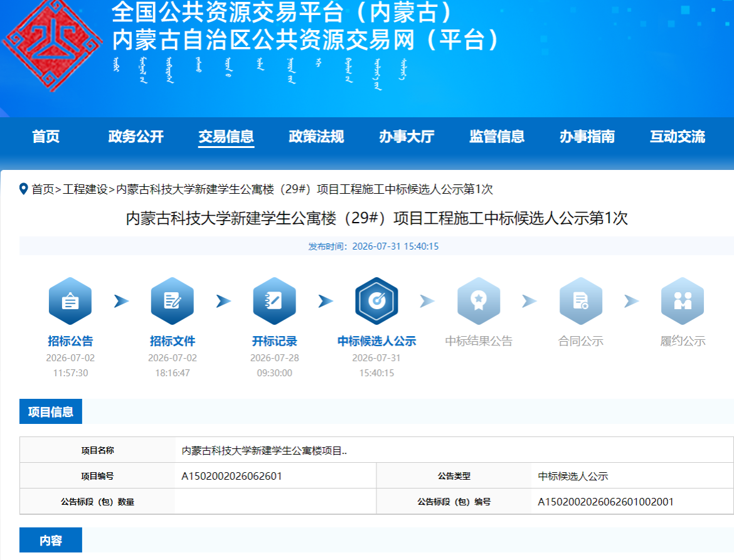Viewport: 734px width, 560px height.
Task: Open the 招标公告 hexagon step icon
Action: click(70, 301)
